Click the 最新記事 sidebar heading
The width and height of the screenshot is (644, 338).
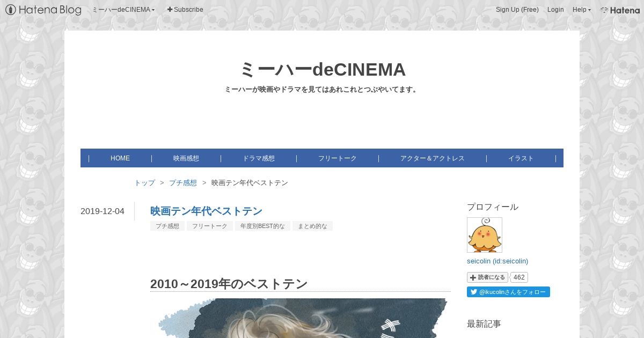(x=484, y=324)
